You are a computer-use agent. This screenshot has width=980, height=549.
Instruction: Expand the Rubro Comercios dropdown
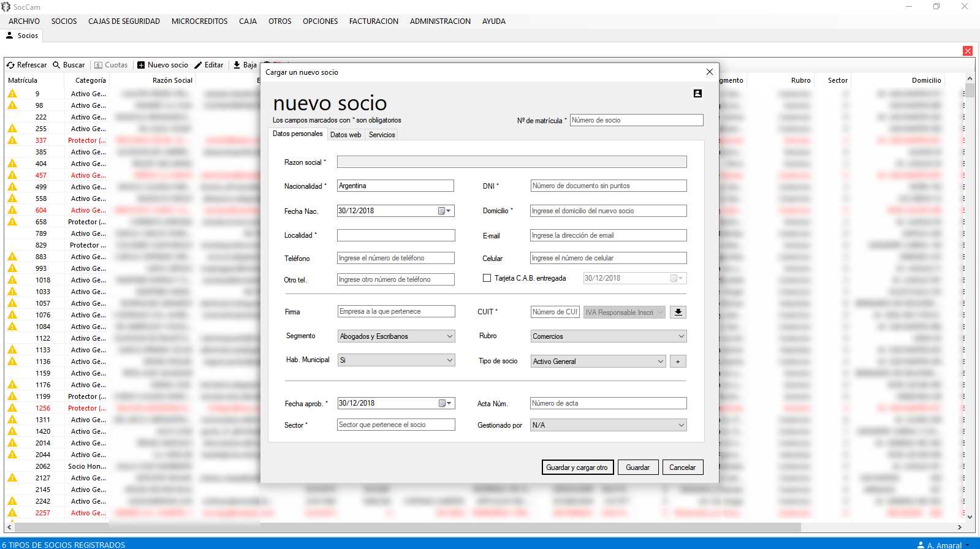(x=681, y=336)
